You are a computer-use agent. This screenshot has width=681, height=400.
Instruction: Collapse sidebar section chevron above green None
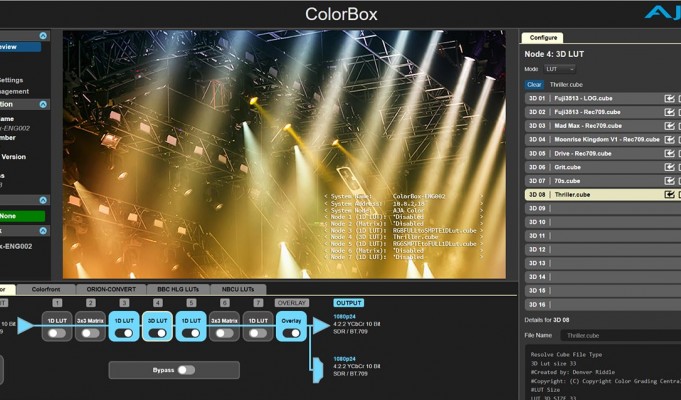pyautogui.click(x=43, y=200)
